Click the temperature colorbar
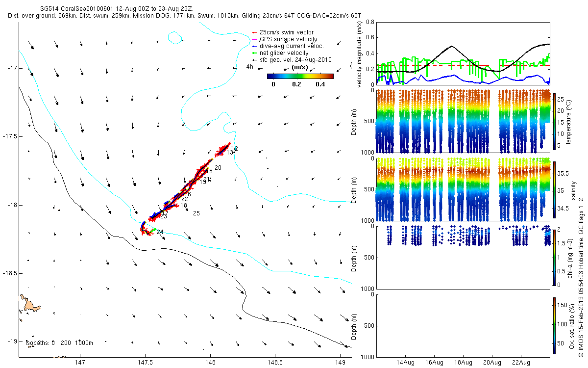Viewport: 588px width, 368px height. (555, 121)
